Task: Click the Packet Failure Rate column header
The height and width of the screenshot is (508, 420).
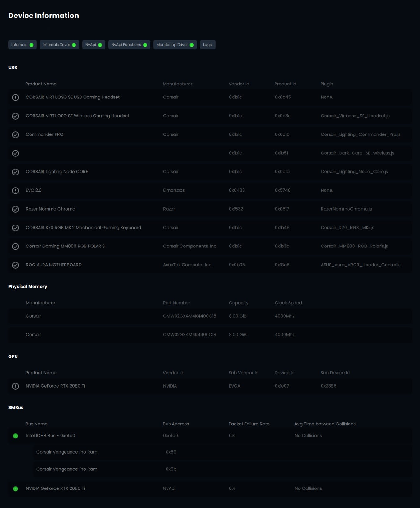Action: click(249, 424)
